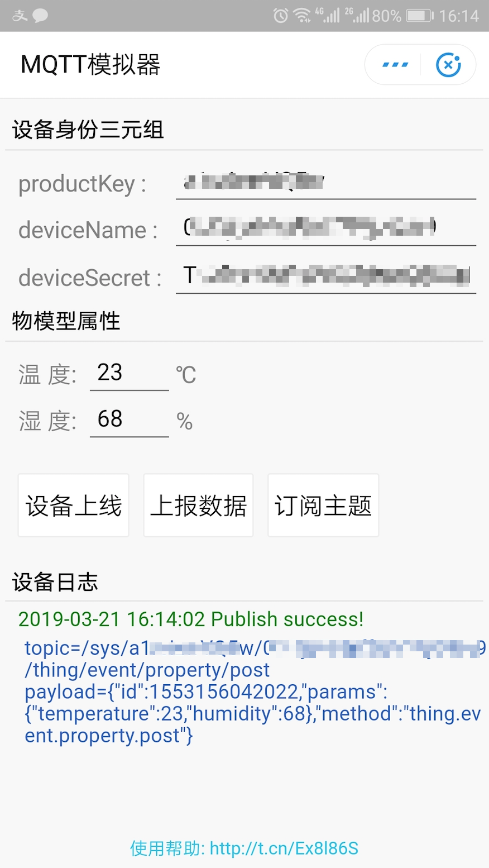Tap the payload JSON text in the log
The image size is (489, 868).
pos(252,714)
